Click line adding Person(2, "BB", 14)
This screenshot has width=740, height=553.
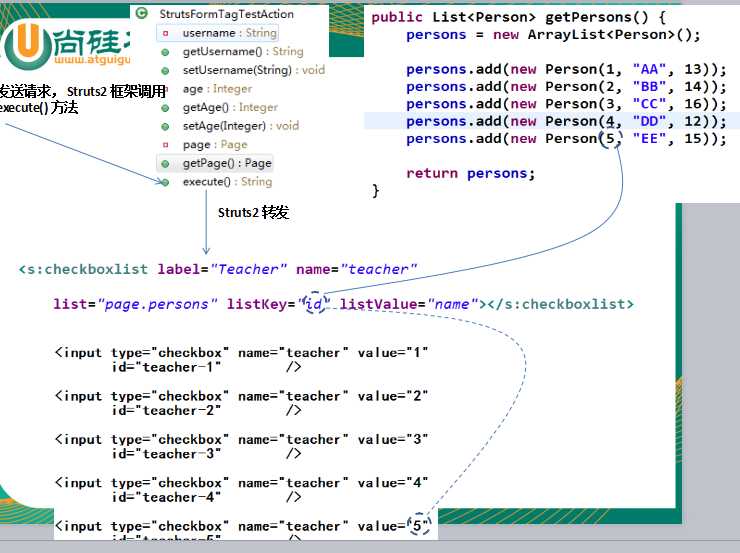tap(566, 87)
